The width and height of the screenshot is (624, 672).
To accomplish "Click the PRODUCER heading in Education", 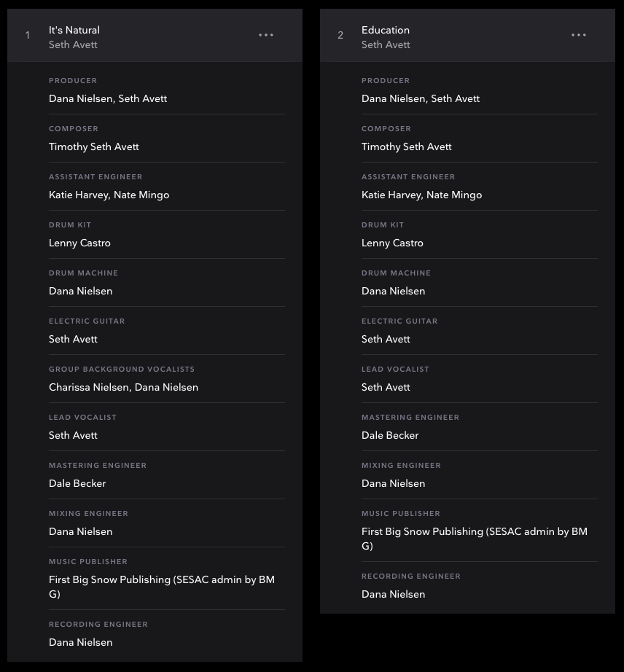I will click(x=386, y=81).
